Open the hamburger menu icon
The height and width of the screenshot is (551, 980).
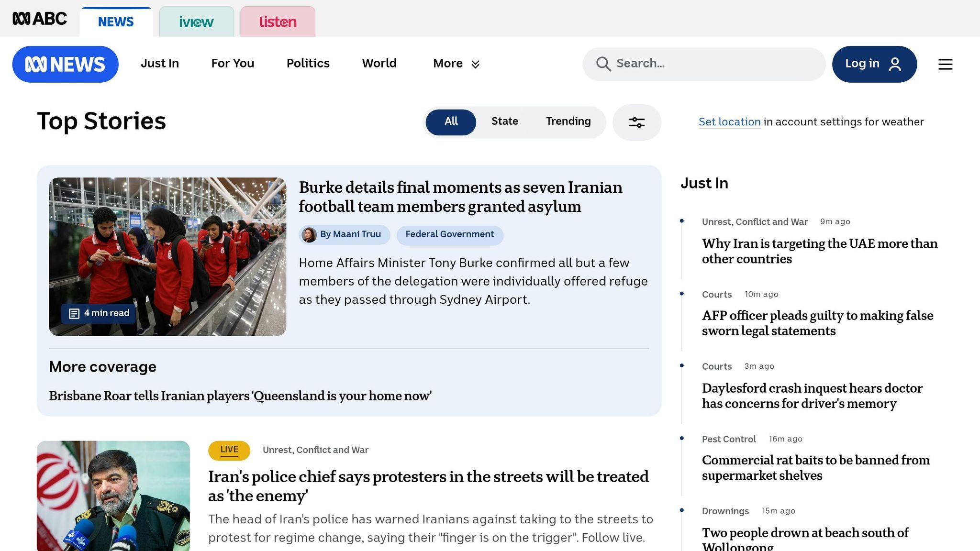point(945,64)
